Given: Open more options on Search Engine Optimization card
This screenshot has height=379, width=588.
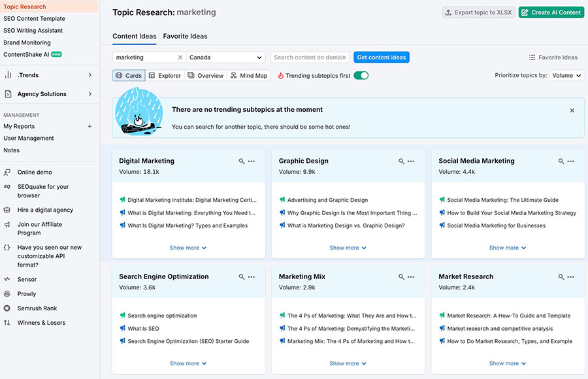Looking at the screenshot, I should [x=252, y=277].
